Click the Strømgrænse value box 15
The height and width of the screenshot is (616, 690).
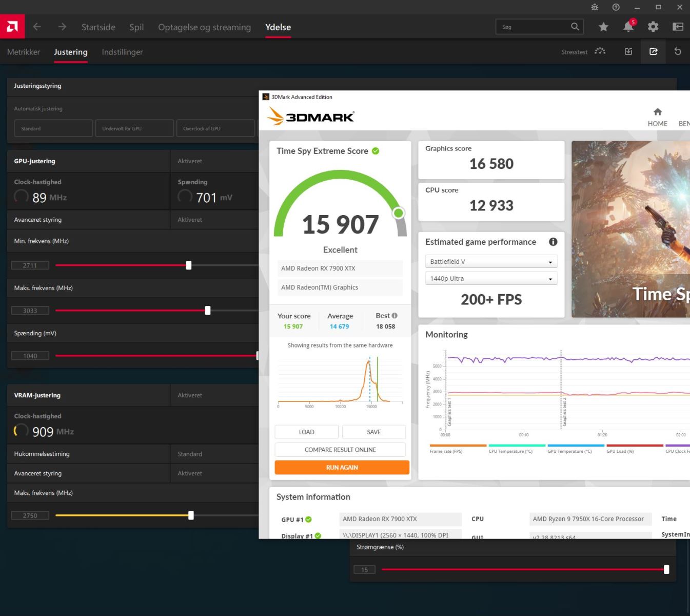click(x=364, y=569)
